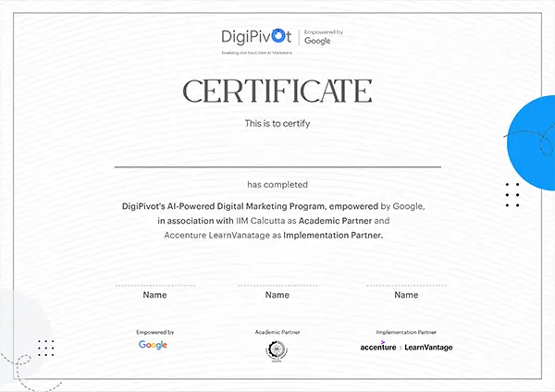Click the "has completed" text

(x=277, y=185)
